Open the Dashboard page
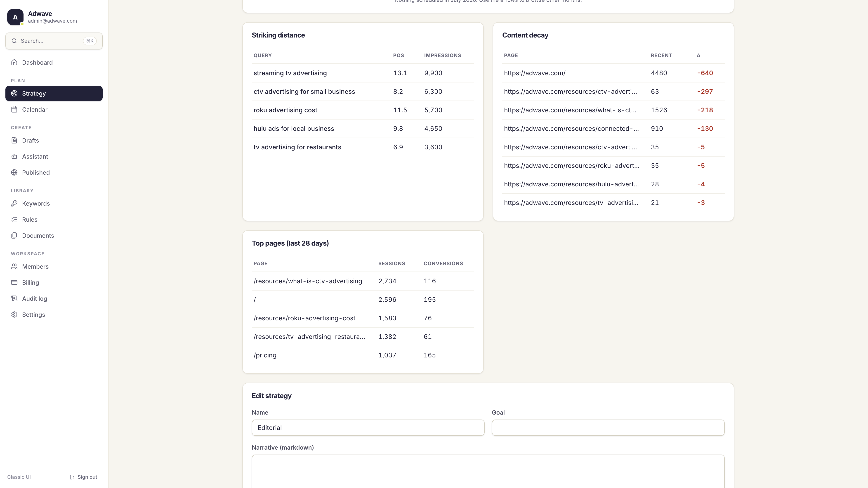Screen dimensions: 868x488 54,62
